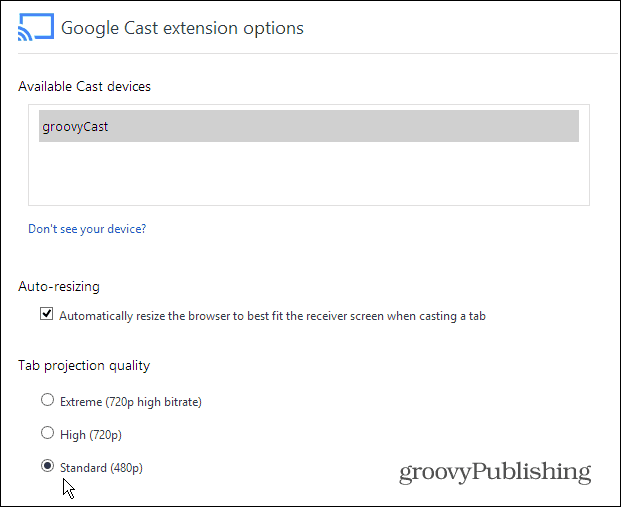Click the Standard (480p) radio button
Viewport: 621px width, 507px height.
(48, 465)
